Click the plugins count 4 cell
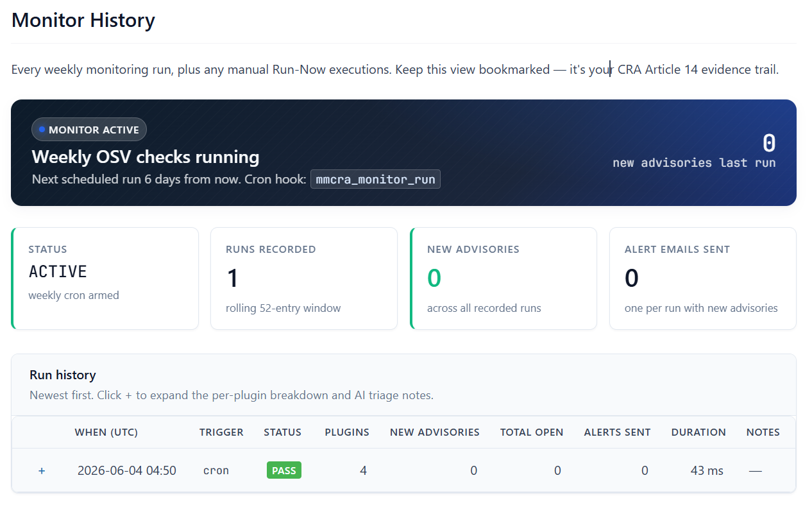The height and width of the screenshot is (505, 812). [x=363, y=470]
